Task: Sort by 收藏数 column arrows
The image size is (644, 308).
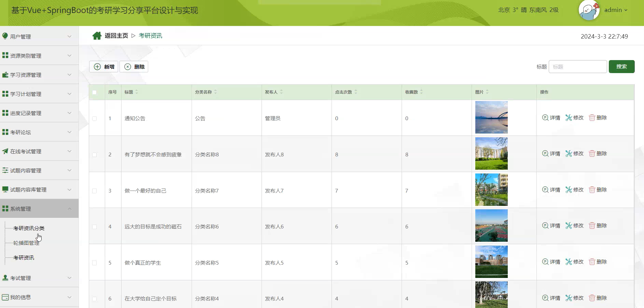Action: pyautogui.click(x=421, y=92)
